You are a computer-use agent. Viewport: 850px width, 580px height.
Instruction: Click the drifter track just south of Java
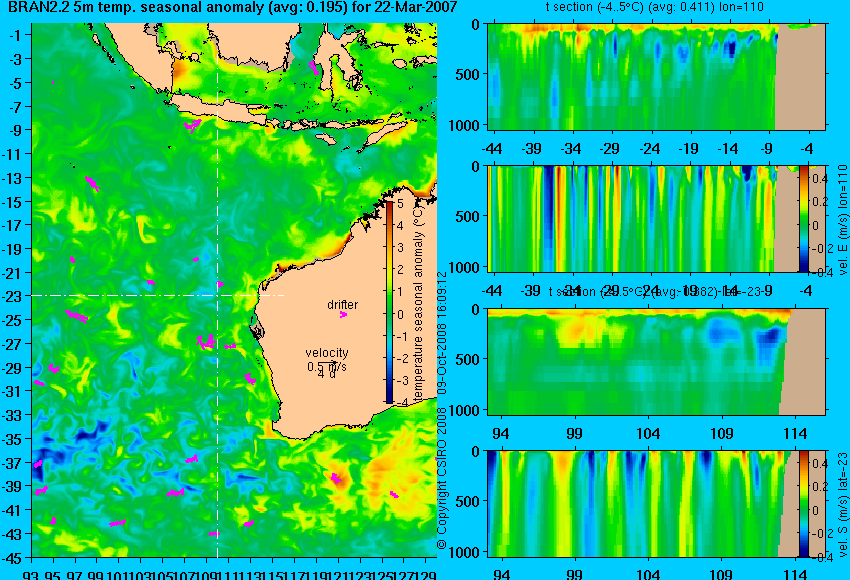point(192,125)
